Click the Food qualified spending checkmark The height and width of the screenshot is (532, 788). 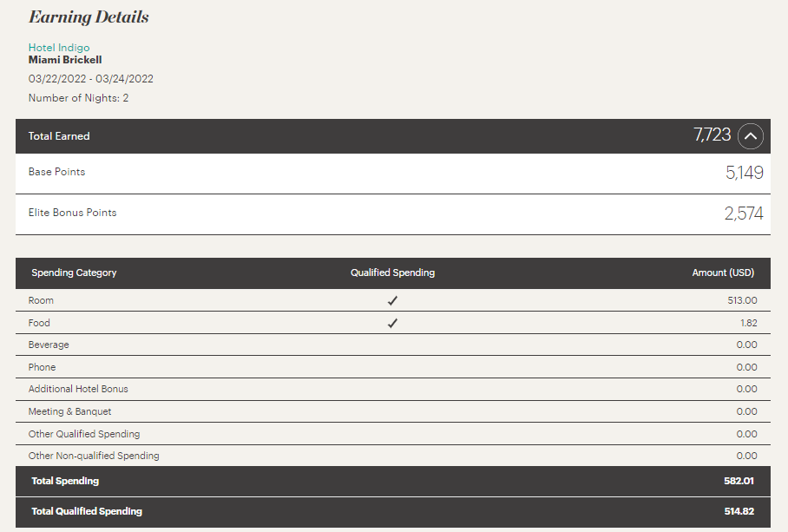(x=392, y=323)
